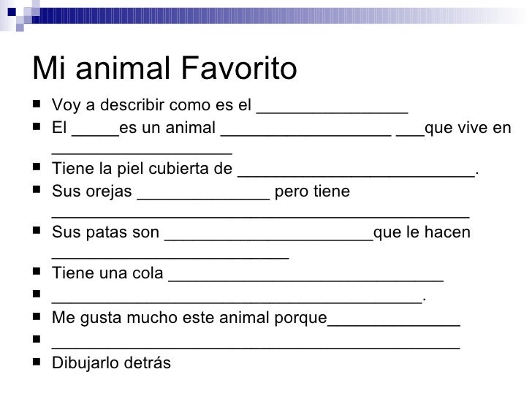Click the words "que vive en"
Image resolution: width=532 pixels, height=399 pixels.
coord(467,129)
